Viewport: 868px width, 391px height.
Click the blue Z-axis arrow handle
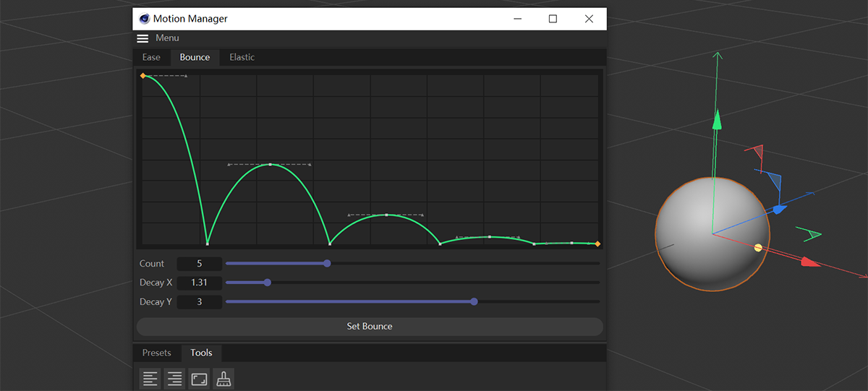coord(779,210)
